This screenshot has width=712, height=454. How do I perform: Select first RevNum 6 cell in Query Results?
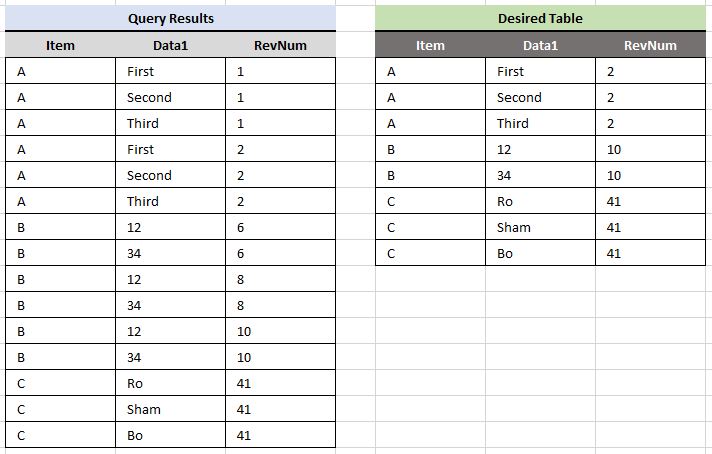point(280,227)
